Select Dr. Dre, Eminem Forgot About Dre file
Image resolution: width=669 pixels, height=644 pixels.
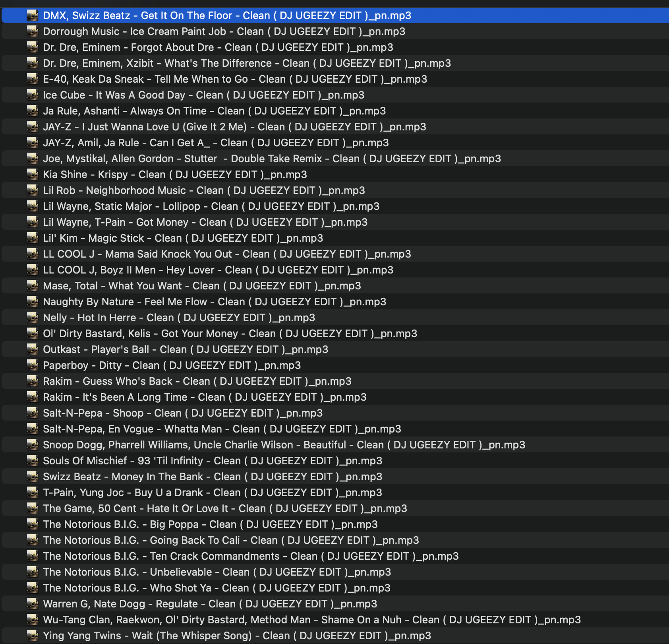tap(218, 47)
